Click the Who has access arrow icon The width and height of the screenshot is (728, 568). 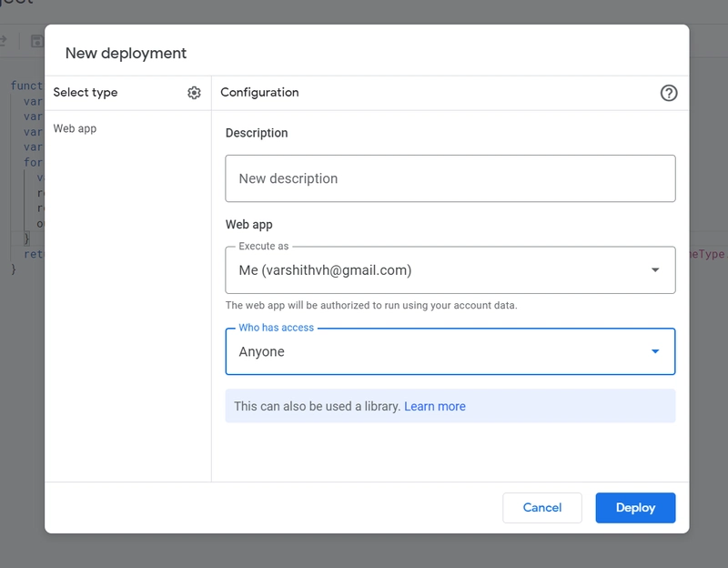tap(655, 351)
